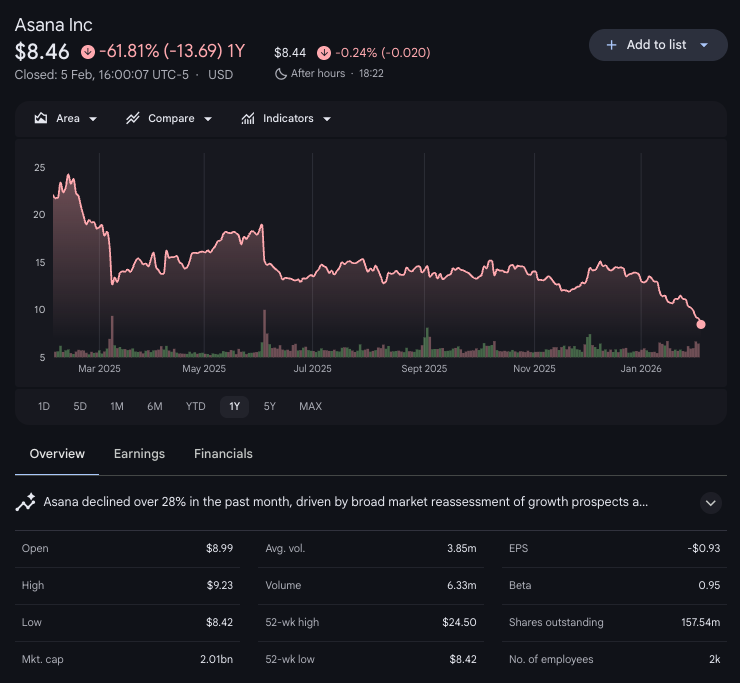Click the Area chart icon
The image size is (740, 683).
coord(41,118)
